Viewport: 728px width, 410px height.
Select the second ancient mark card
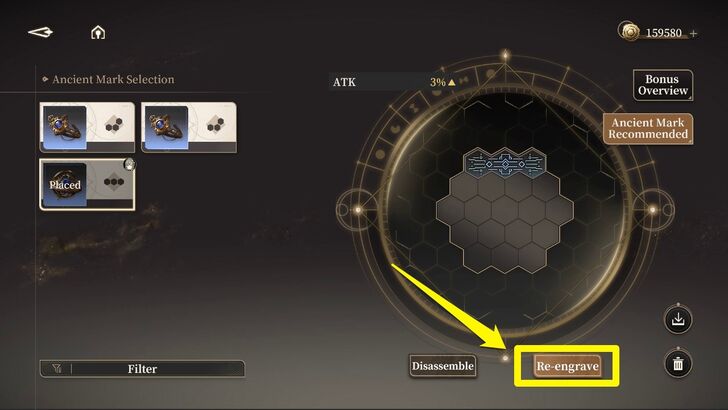[x=189, y=127]
